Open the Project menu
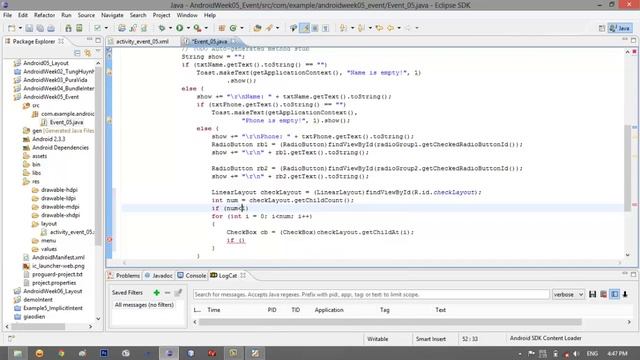This screenshot has width=640, height=360. tap(161, 15)
